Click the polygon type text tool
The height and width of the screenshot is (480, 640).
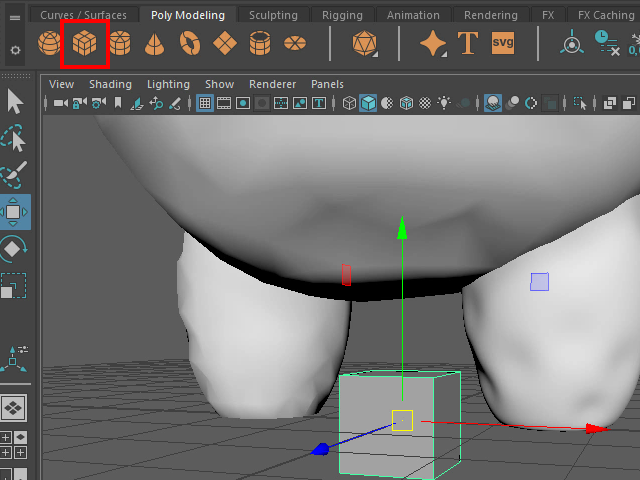tap(467, 44)
